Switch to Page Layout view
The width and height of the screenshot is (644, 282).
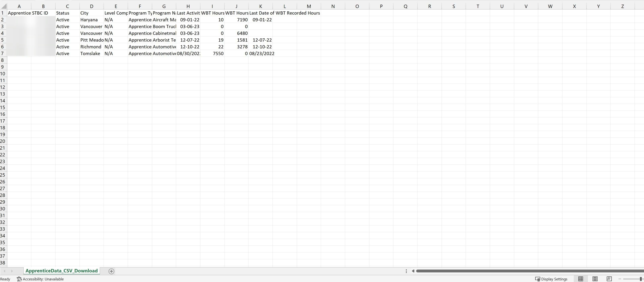595,279
